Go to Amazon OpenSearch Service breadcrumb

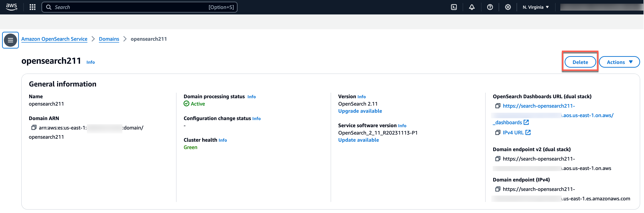54,39
